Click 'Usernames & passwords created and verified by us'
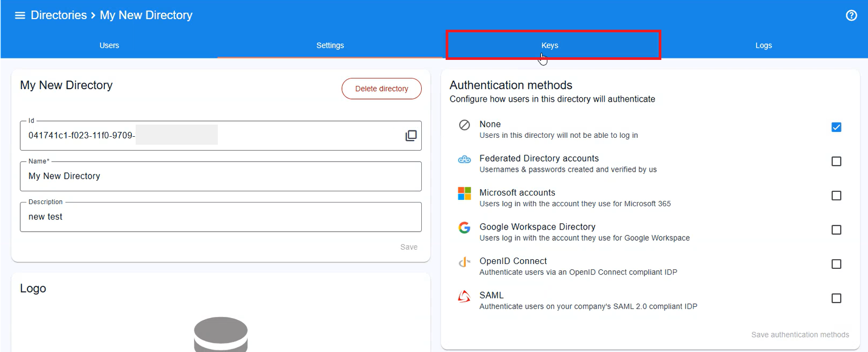This screenshot has width=868, height=352. (x=568, y=170)
